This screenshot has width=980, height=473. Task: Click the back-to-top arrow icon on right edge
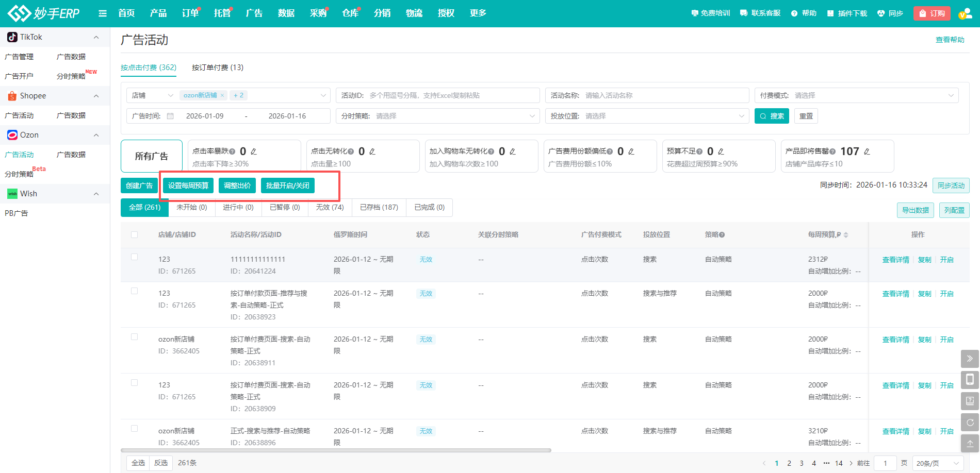tap(969, 443)
